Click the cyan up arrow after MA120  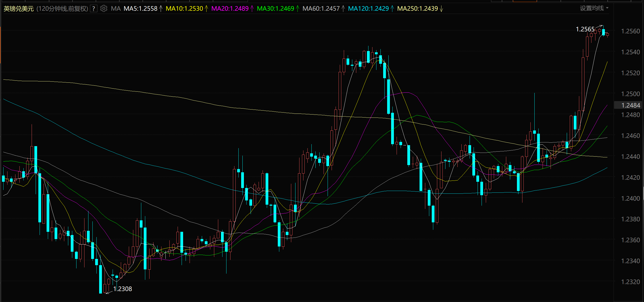point(392,9)
